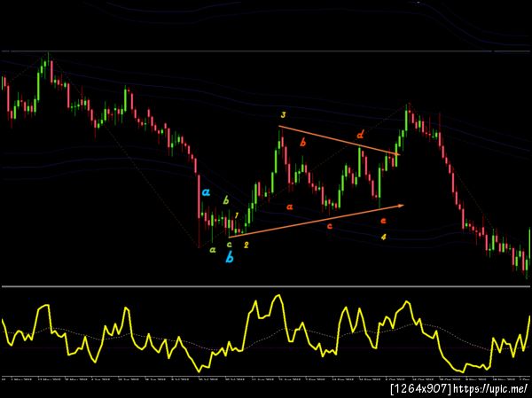Click the orange "a" label inside the triangle
532x398 pixels.
click(x=289, y=207)
